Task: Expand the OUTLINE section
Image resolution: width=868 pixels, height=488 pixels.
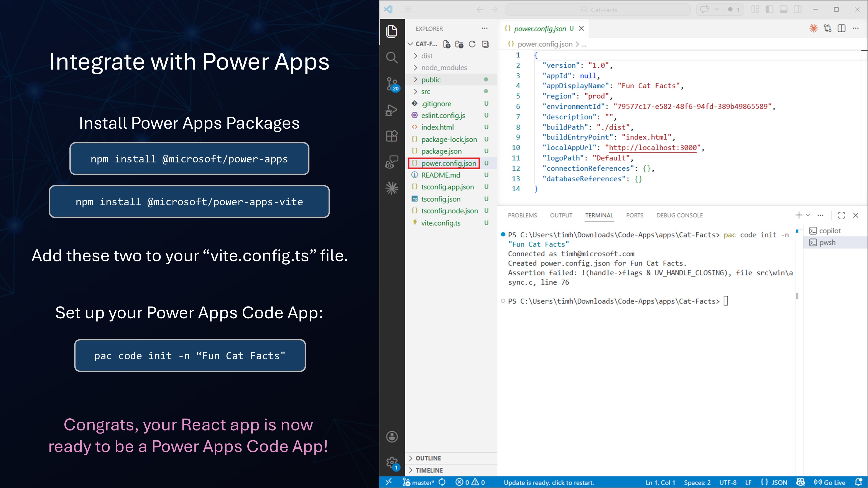Action: coord(451,458)
